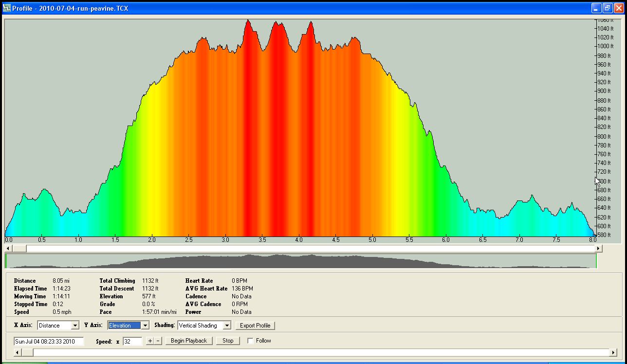Enable the Follow checkbox
Image resolution: width=627 pixels, height=364 pixels.
[x=250, y=341]
